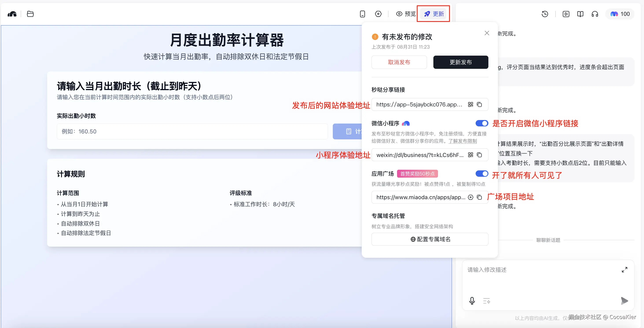
Task: Open 配置专属域名 domain setup
Action: coord(430,239)
